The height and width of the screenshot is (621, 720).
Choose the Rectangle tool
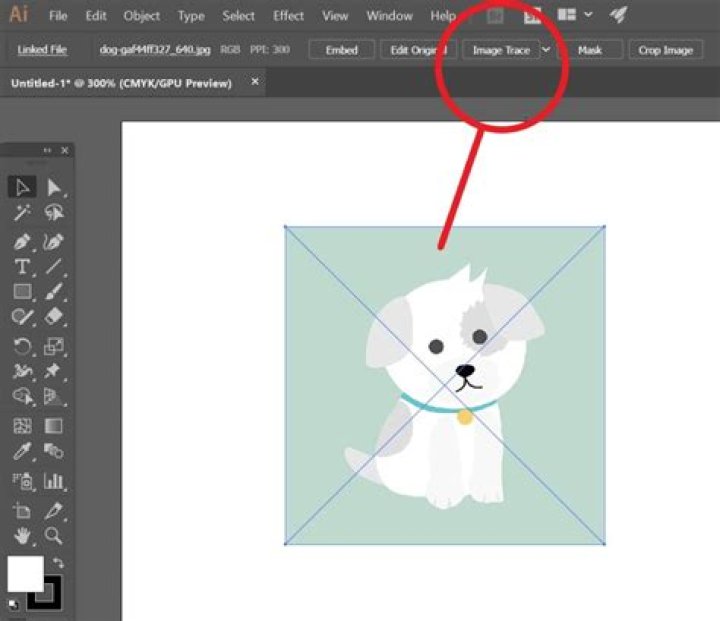coord(22,292)
